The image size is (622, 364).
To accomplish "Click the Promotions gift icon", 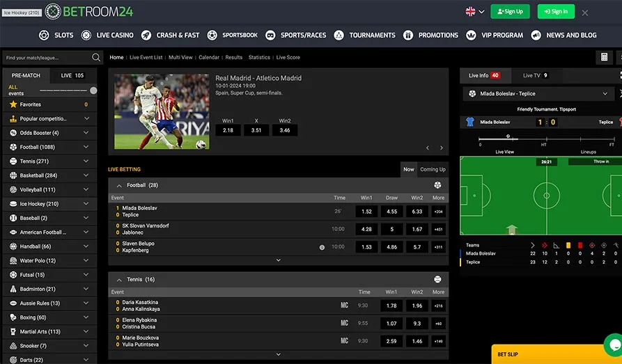I will coord(408,35).
